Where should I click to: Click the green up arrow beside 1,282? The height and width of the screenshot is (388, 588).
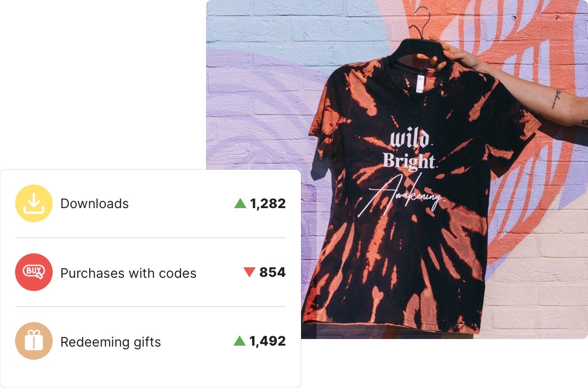point(240,203)
